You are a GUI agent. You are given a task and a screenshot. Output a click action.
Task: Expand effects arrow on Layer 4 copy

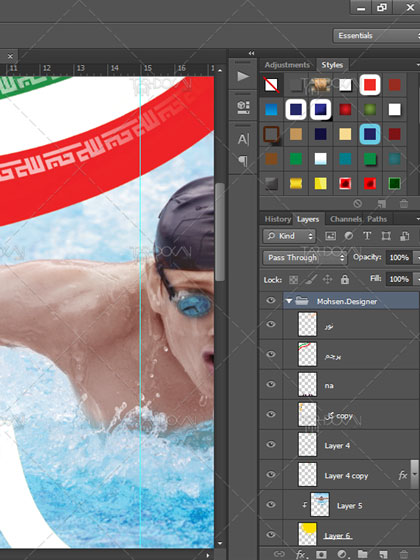(x=414, y=474)
